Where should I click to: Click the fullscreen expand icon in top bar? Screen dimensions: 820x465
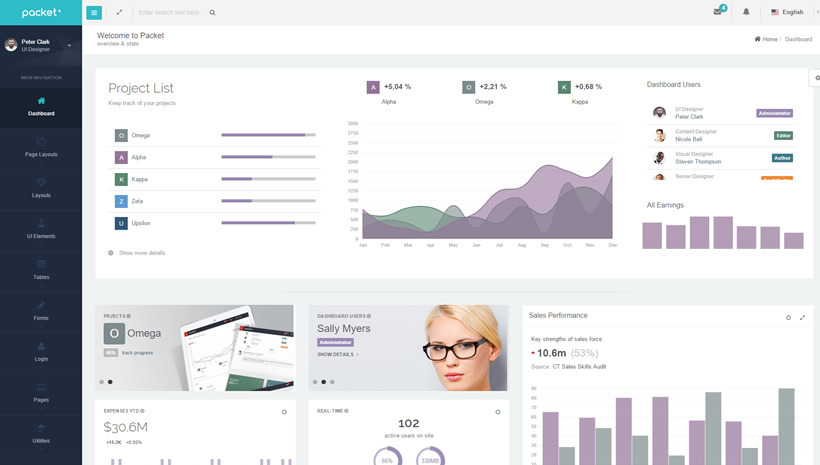point(119,12)
